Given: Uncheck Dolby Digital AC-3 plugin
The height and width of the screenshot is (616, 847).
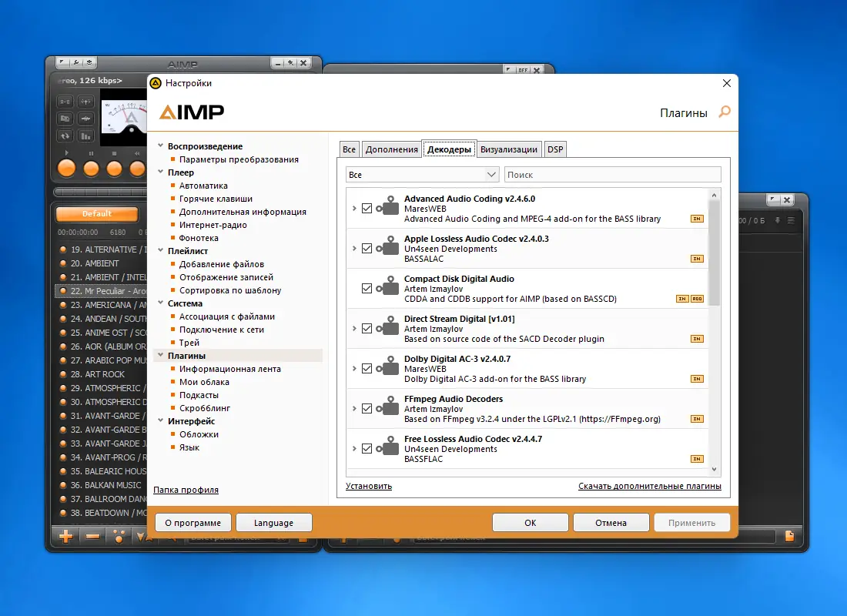Looking at the screenshot, I should [x=367, y=369].
